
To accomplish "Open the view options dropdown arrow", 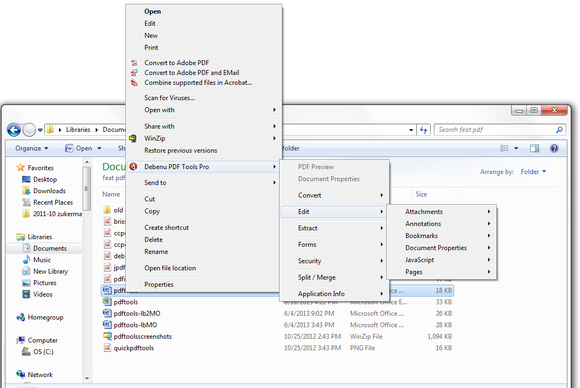I will click(516, 148).
